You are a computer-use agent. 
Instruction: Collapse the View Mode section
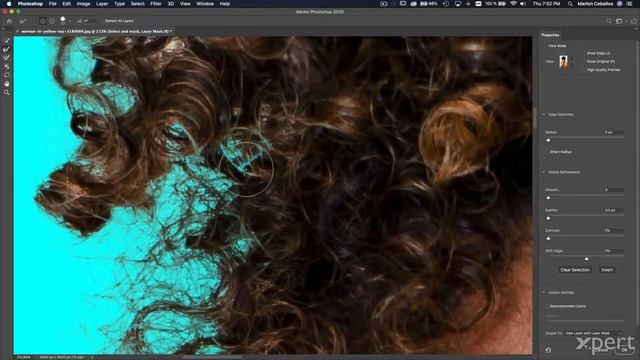pyautogui.click(x=544, y=46)
